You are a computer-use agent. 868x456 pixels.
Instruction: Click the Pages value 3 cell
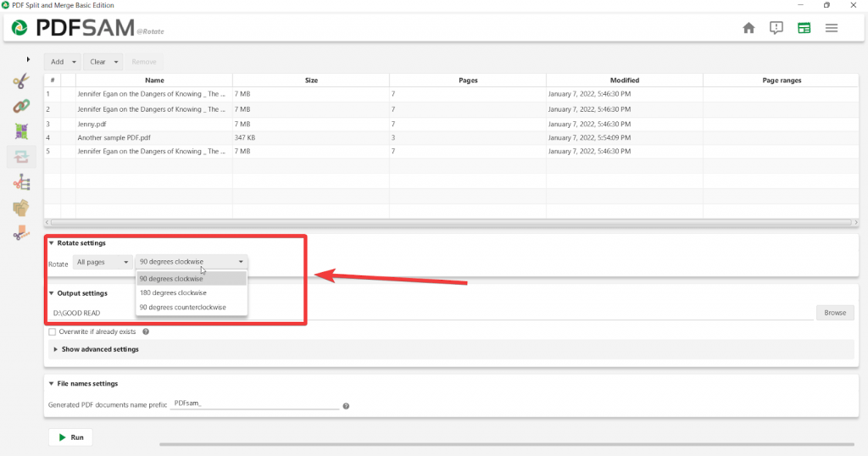click(468, 137)
